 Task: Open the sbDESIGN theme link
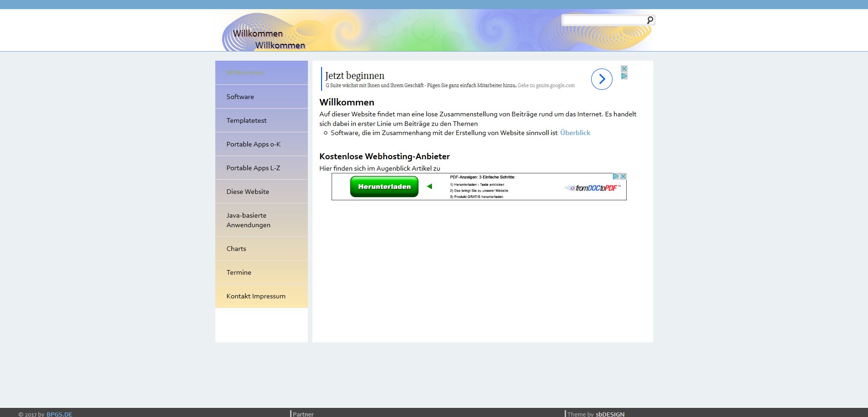pos(610,414)
